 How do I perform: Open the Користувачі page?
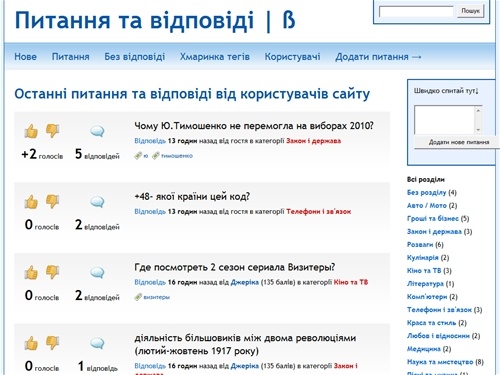point(292,57)
